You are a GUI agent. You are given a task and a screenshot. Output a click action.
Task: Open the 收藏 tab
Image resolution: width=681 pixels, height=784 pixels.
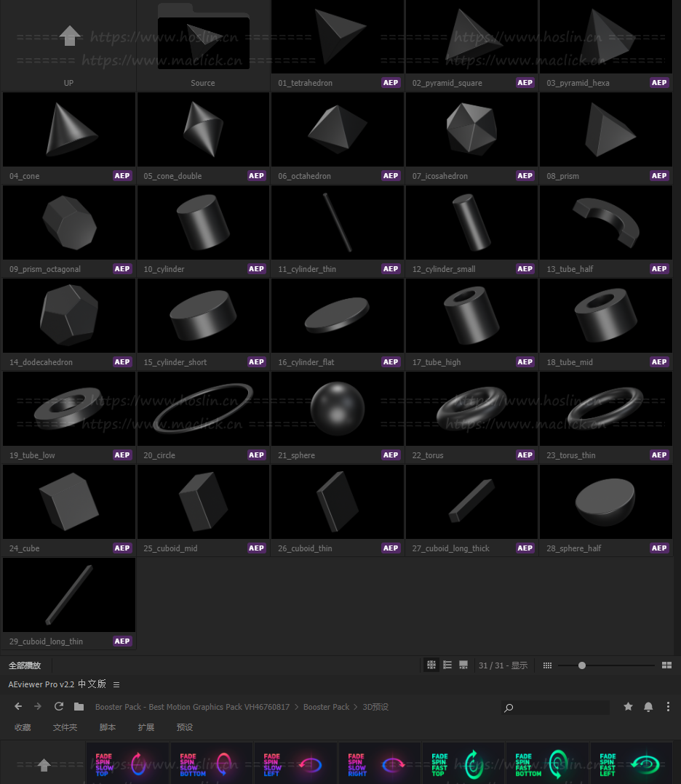tap(23, 727)
